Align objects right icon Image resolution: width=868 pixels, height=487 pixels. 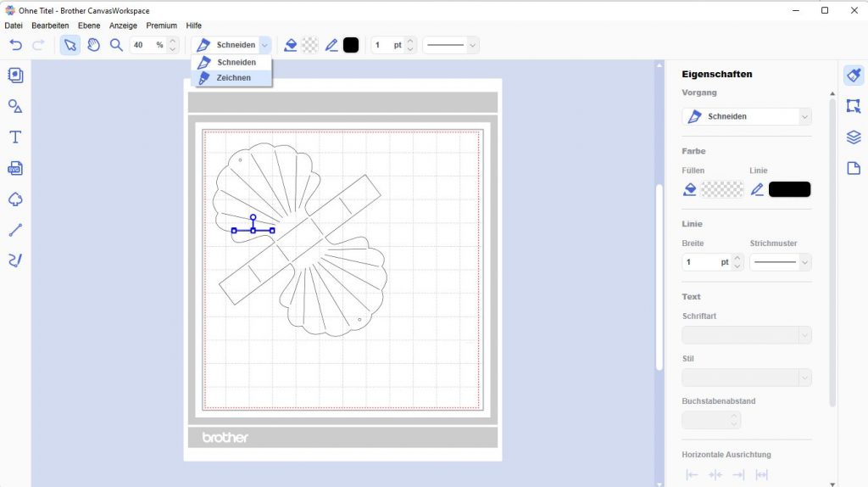point(738,475)
